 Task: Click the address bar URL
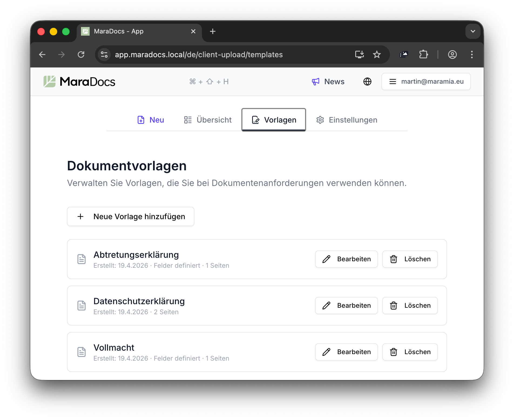point(199,55)
